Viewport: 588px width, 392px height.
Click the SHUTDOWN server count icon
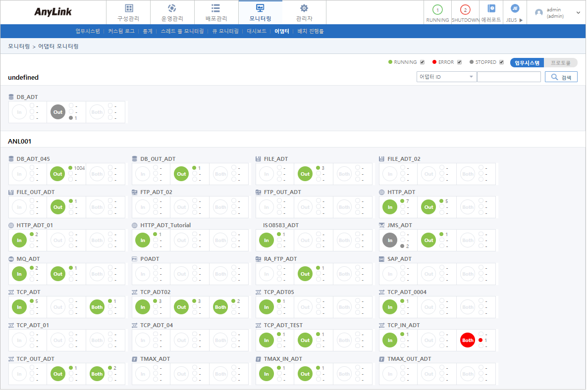click(465, 10)
